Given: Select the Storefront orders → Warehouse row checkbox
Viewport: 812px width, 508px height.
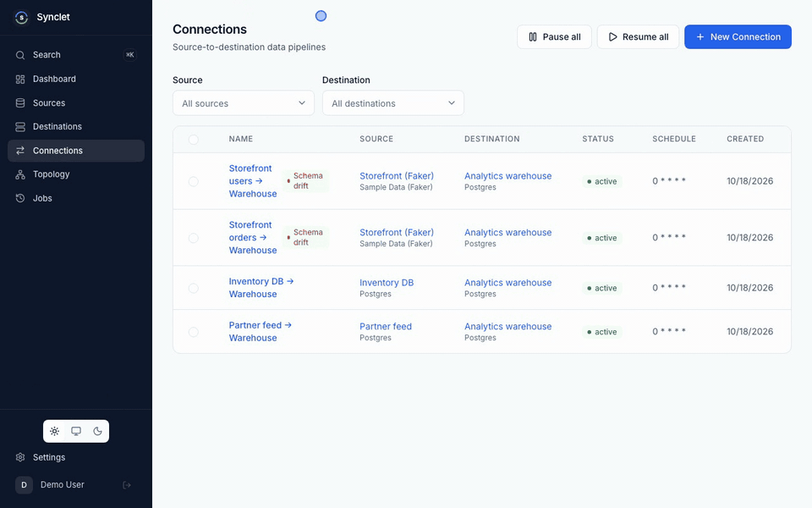Looking at the screenshot, I should click(x=194, y=238).
